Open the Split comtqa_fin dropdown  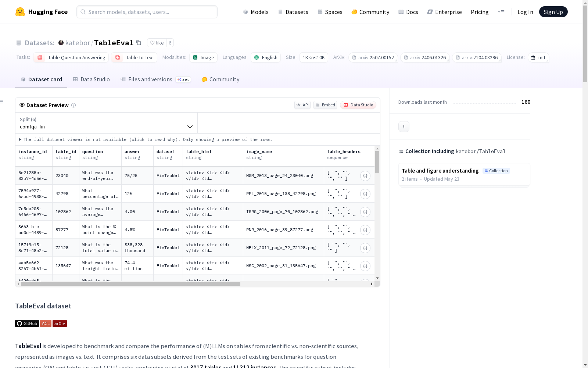(x=106, y=123)
